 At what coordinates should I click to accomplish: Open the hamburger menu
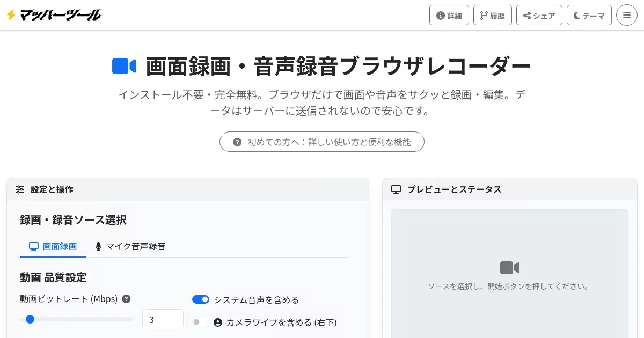click(x=626, y=15)
